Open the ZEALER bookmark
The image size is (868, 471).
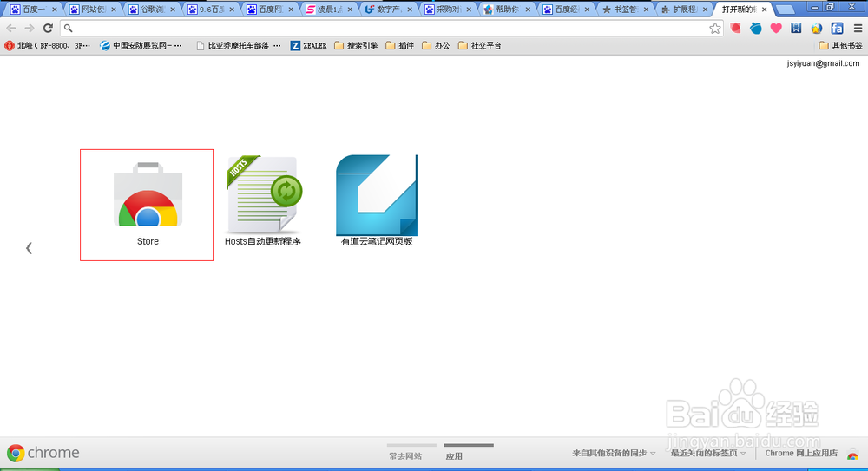[309, 45]
